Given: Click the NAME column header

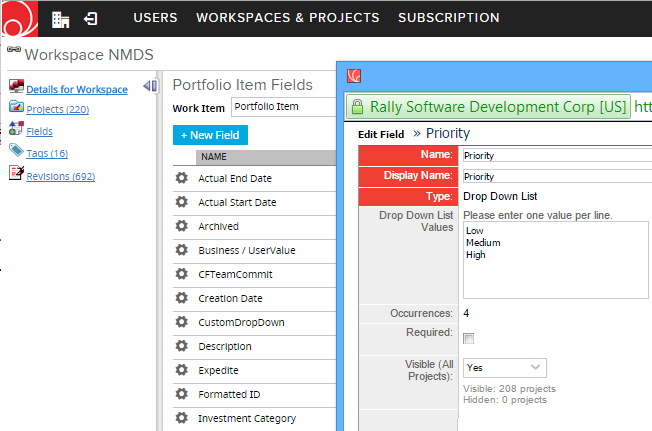Looking at the screenshot, I should tap(266, 157).
